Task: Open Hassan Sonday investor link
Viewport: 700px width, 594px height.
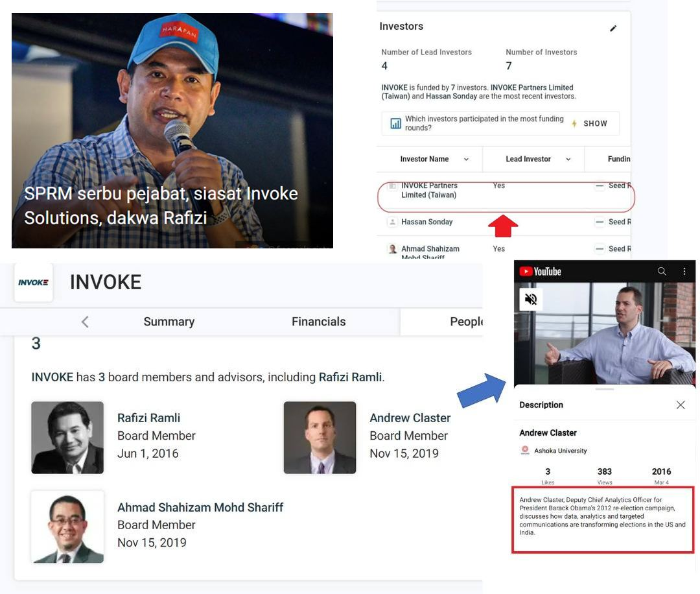Action: pyautogui.click(x=426, y=222)
